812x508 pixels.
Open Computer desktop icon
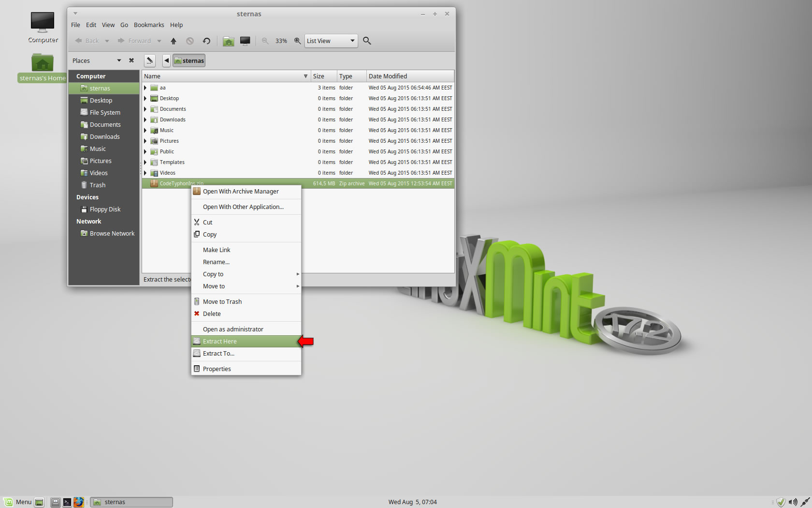click(43, 28)
